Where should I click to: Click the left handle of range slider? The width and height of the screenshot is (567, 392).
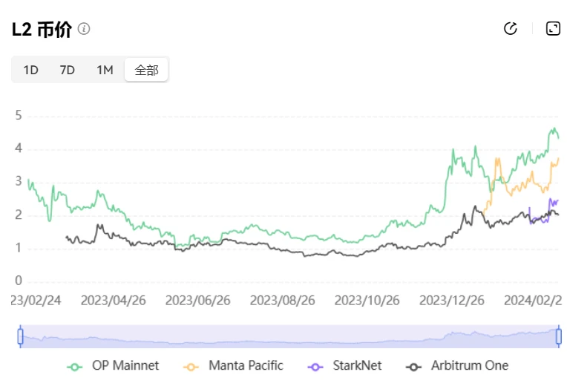click(21, 336)
